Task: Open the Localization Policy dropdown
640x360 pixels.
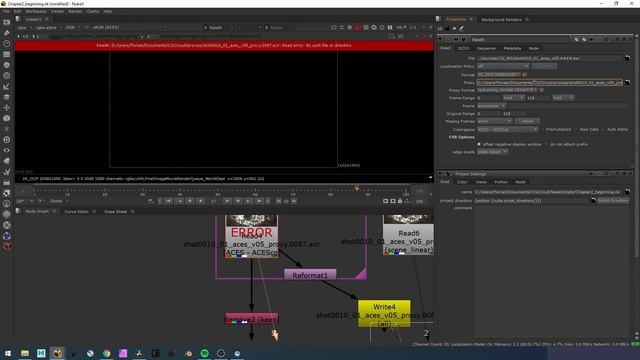Action: tap(503, 66)
